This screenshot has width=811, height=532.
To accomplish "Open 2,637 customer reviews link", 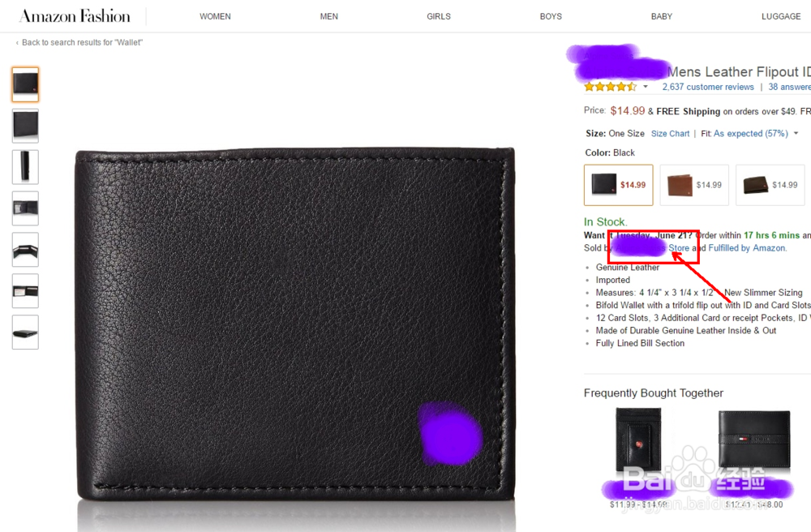I will (708, 87).
